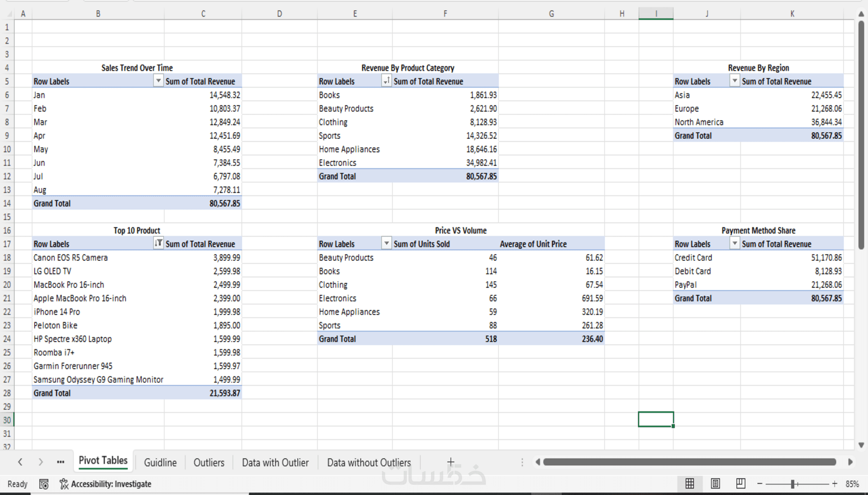Open the Revenue By Region Row Labels filter
868x495 pixels.
[x=734, y=81]
